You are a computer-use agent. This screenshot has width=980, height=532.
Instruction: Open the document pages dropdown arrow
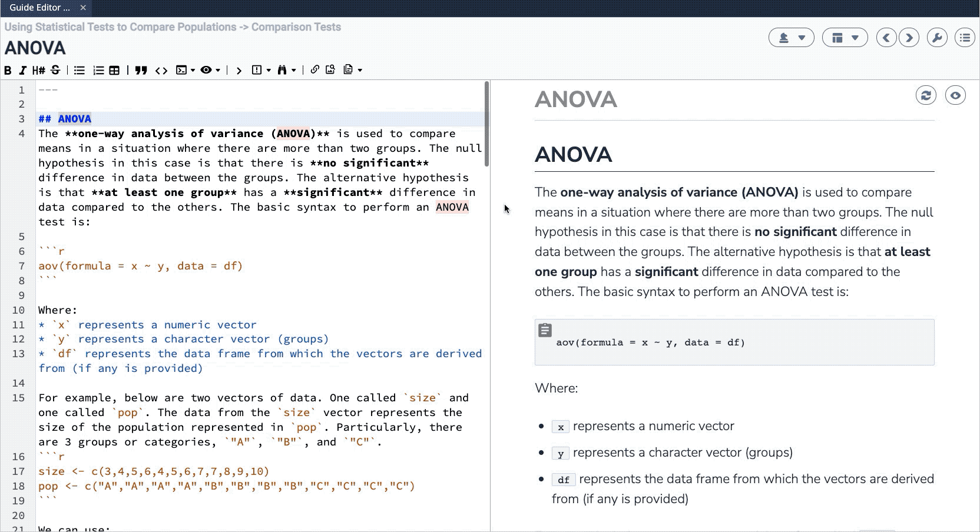[360, 71]
